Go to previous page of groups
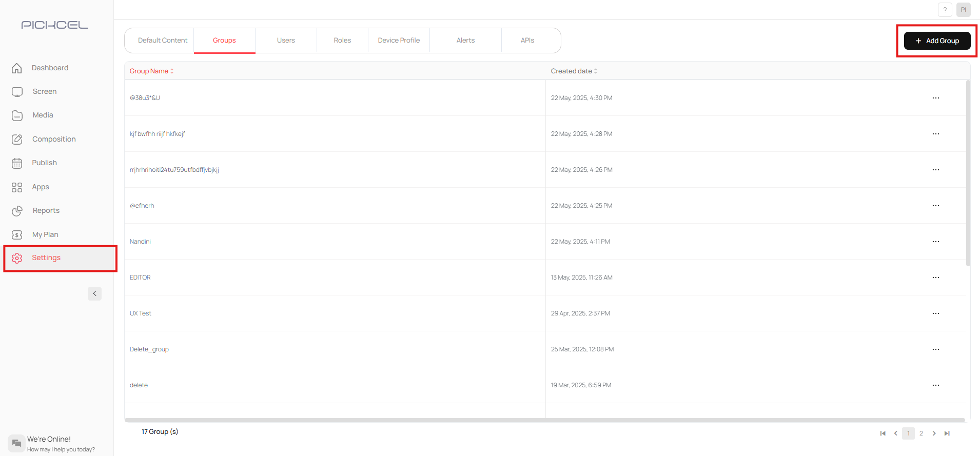 point(896,433)
